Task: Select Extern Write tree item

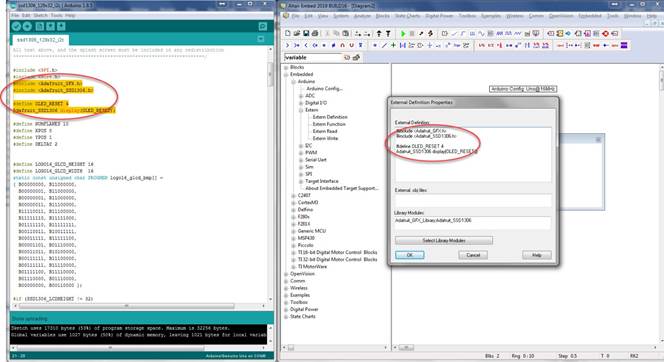Action: 325,138
